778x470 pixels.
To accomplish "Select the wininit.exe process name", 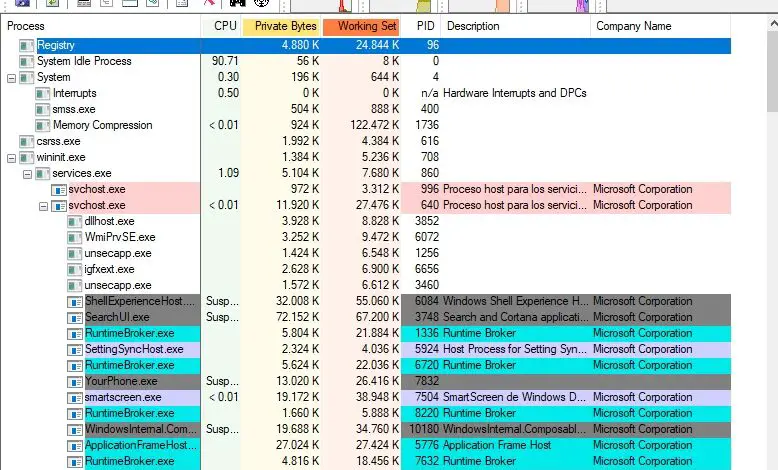I will point(61,157).
